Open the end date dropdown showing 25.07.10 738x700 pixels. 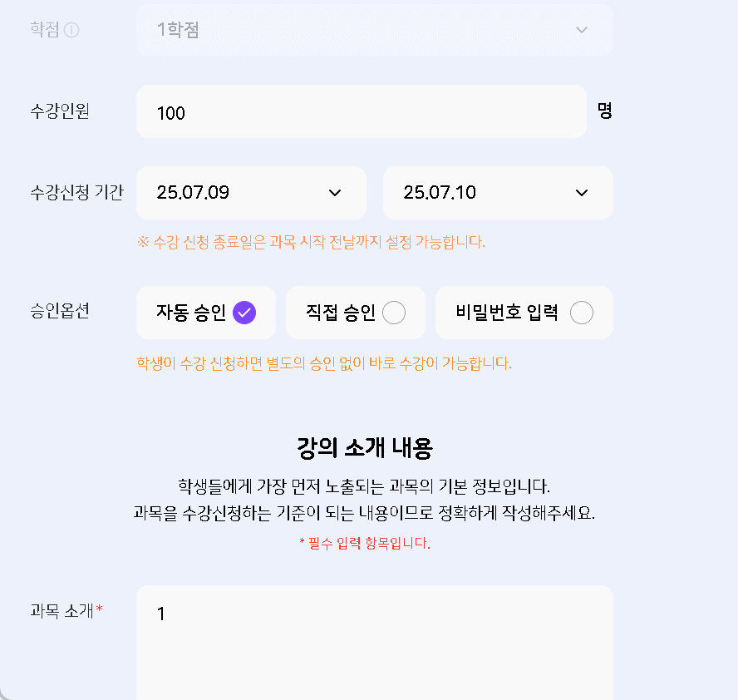pyautogui.click(x=498, y=193)
